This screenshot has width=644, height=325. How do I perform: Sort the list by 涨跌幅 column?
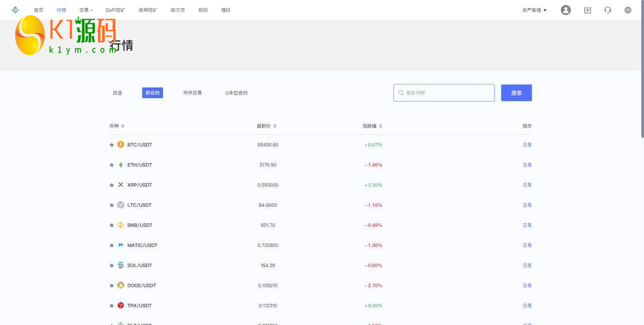coord(372,126)
